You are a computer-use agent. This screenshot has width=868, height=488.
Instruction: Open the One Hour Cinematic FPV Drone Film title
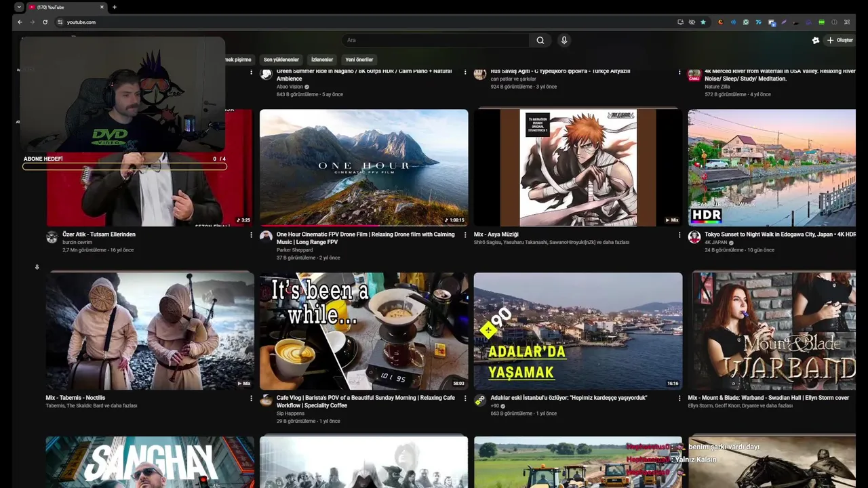(366, 238)
